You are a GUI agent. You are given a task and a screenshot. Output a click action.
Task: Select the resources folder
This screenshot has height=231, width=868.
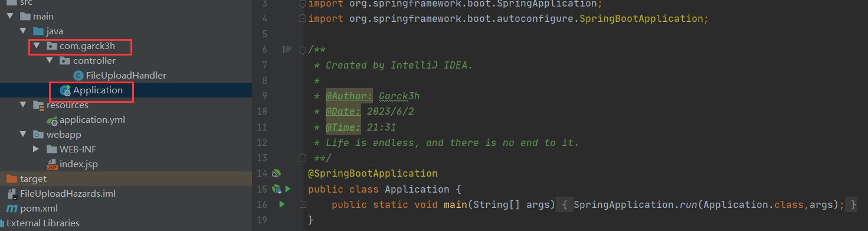(x=67, y=105)
